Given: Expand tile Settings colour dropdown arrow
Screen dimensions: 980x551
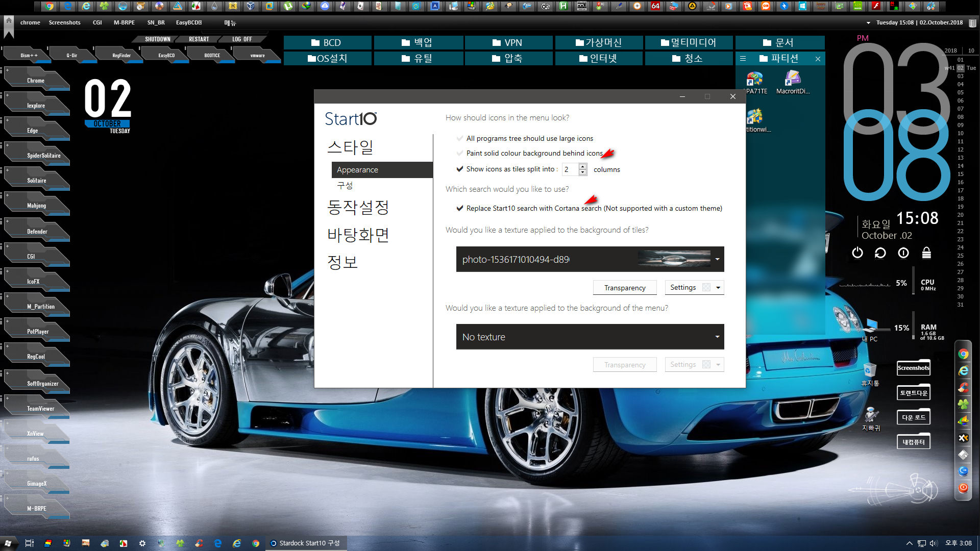Looking at the screenshot, I should click(x=718, y=288).
